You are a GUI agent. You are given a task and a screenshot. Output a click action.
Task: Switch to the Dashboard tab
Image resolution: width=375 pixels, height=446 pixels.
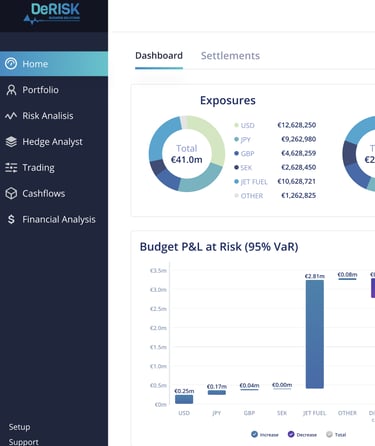pyautogui.click(x=159, y=56)
